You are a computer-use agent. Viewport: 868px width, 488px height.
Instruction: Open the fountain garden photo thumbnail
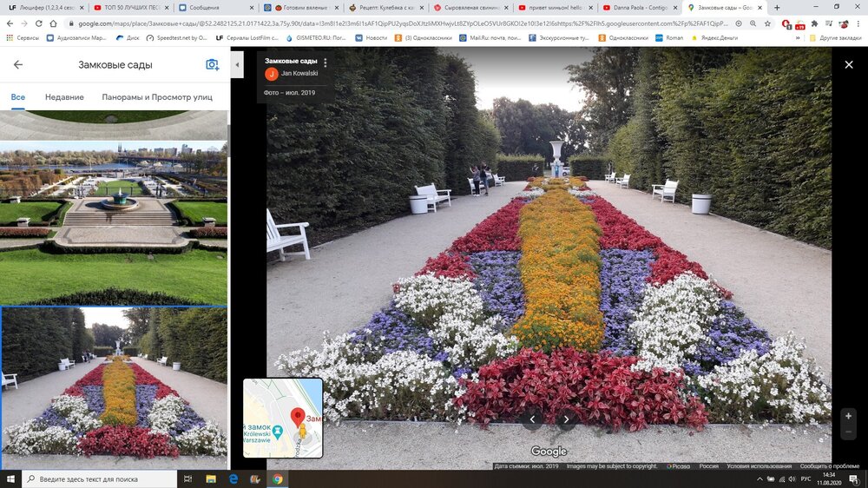coord(114,222)
